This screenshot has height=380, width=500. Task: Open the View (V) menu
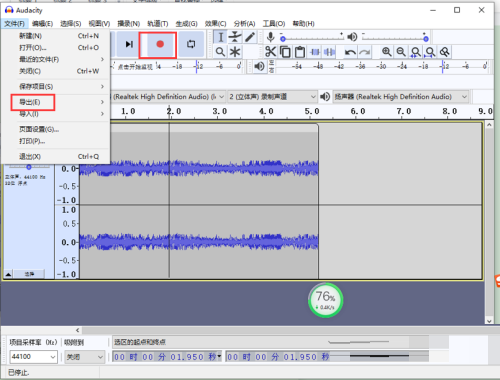(99, 24)
